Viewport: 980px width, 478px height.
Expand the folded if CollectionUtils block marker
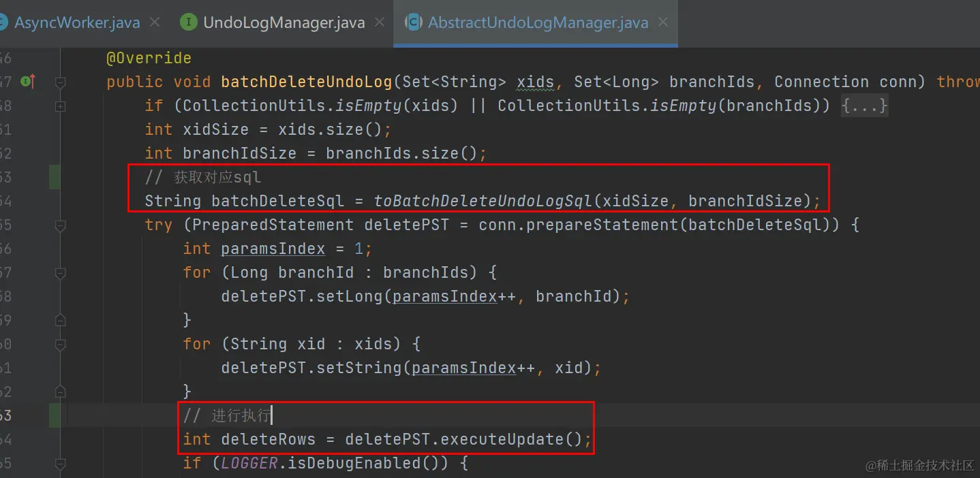61,106
